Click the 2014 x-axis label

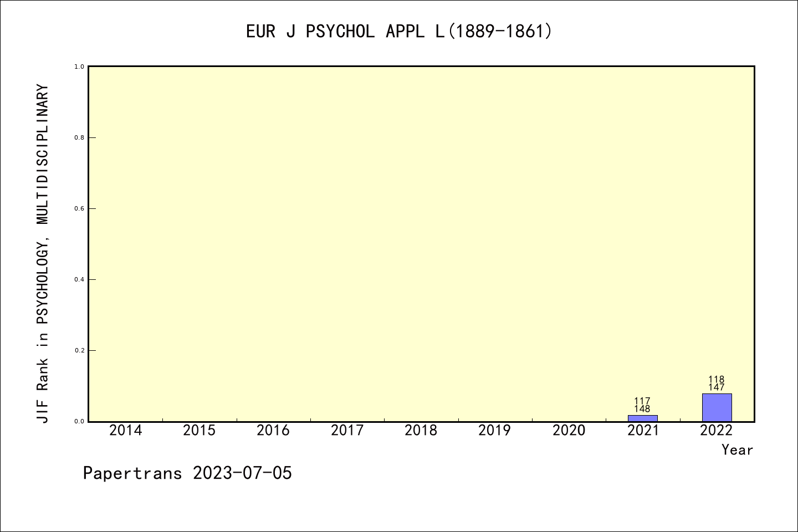(126, 431)
